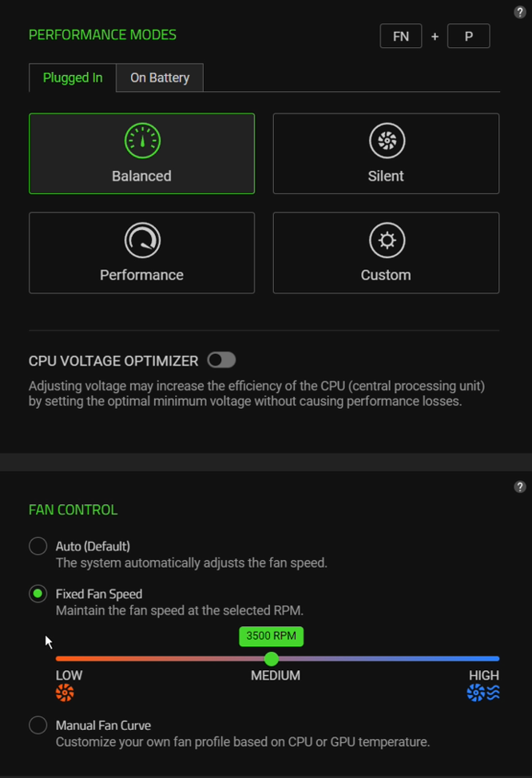This screenshot has width=532, height=778.
Task: Switch to the Plugged In tab
Action: point(73,78)
